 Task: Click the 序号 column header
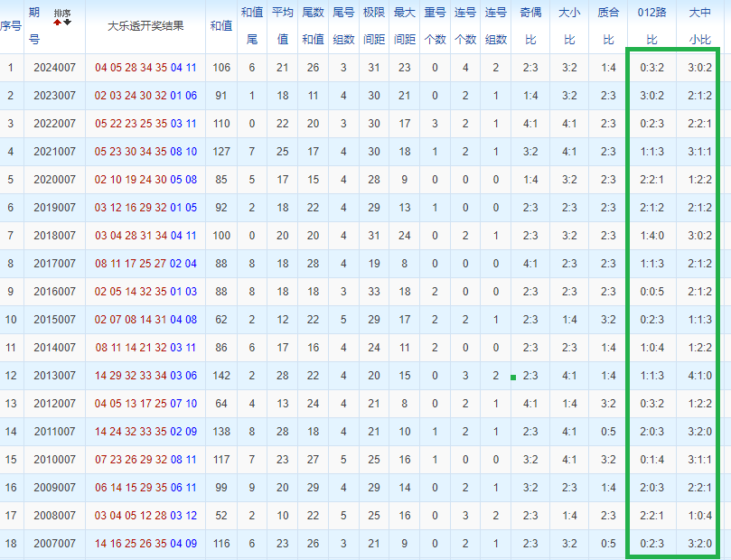tap(11, 25)
